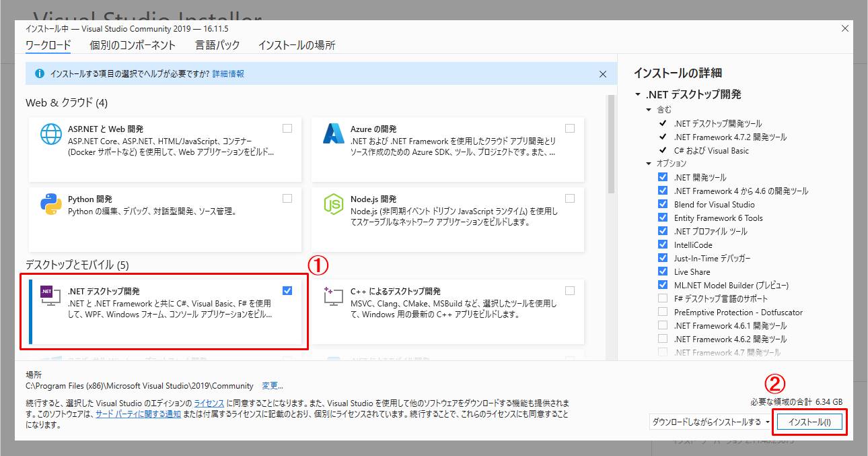Collapse the .NET デスクトップ開発 details section
This screenshot has width=868, height=456.
[637, 95]
